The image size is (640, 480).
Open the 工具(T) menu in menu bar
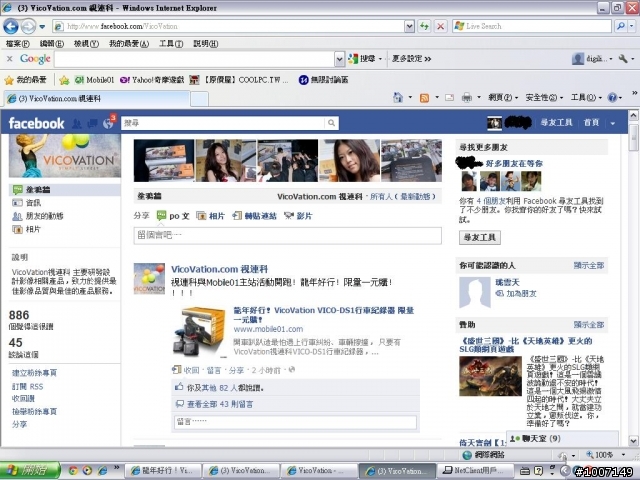pos(171,43)
